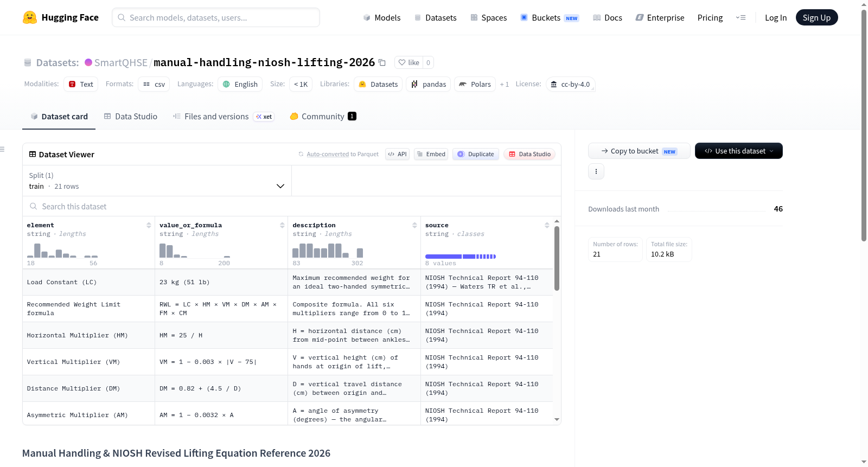Click the Copy to bucket button

coord(639,151)
